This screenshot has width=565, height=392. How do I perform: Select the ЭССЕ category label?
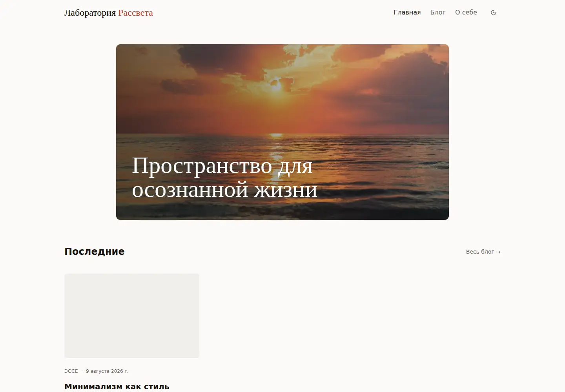click(x=71, y=371)
